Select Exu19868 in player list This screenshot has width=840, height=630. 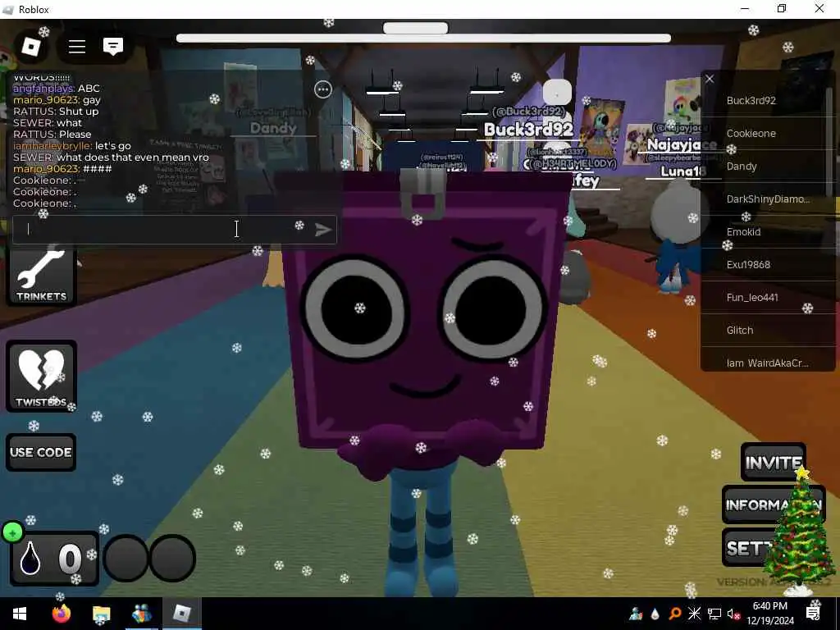pyautogui.click(x=767, y=265)
